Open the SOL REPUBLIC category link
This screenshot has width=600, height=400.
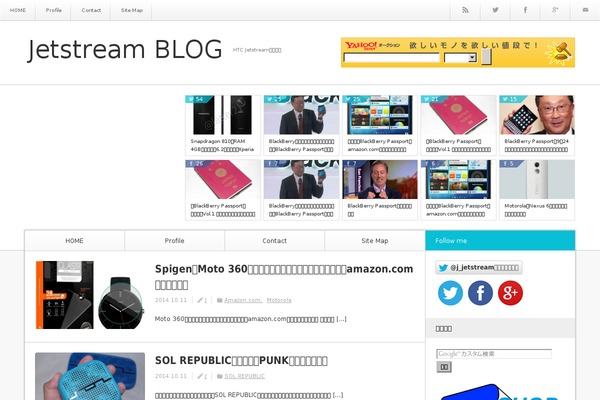coord(245,376)
